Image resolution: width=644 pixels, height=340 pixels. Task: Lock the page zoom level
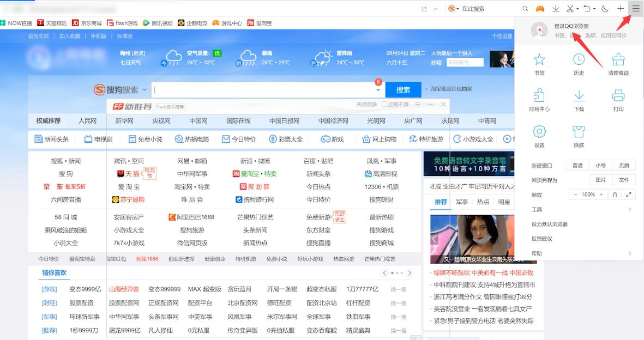pyautogui.click(x=615, y=195)
